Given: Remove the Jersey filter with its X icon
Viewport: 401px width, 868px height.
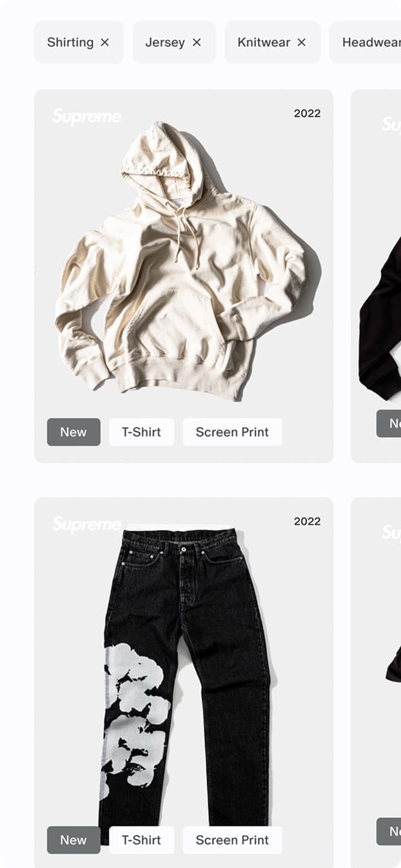Looking at the screenshot, I should [x=197, y=42].
